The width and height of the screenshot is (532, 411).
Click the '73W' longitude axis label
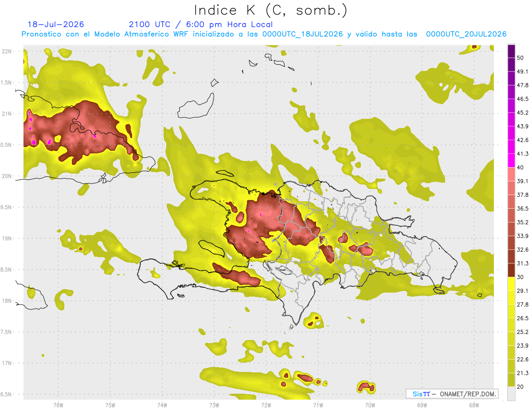point(214,405)
